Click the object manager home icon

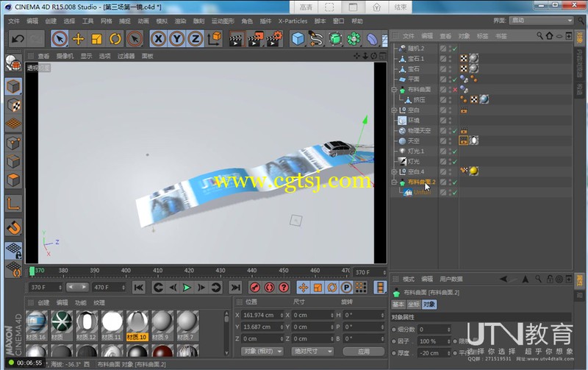point(549,35)
